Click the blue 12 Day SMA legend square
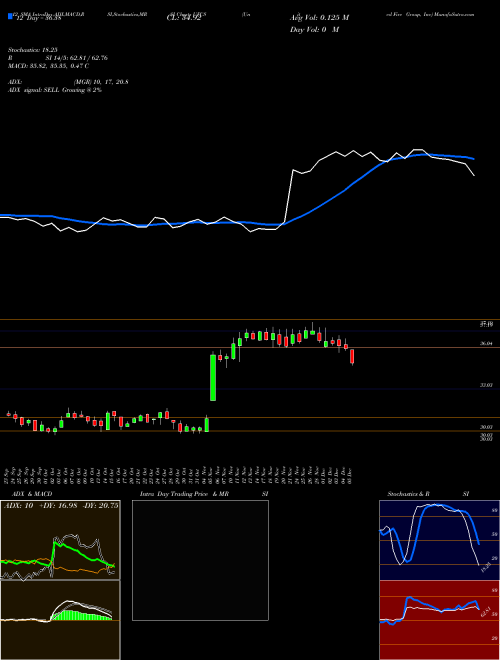Viewport: 500px width, 660px height. (10, 17)
